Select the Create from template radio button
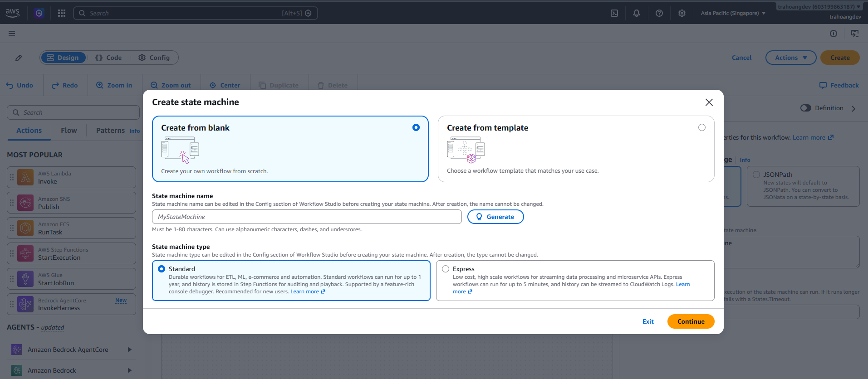The height and width of the screenshot is (379, 868). 702,127
